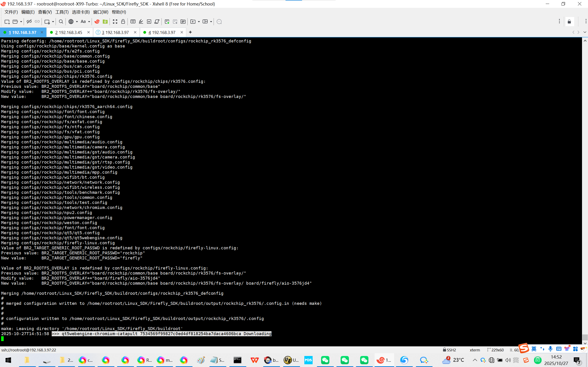Image resolution: width=588 pixels, height=367 pixels.
Task: Expand the font Aa dropdown arrow
Action: (x=89, y=22)
